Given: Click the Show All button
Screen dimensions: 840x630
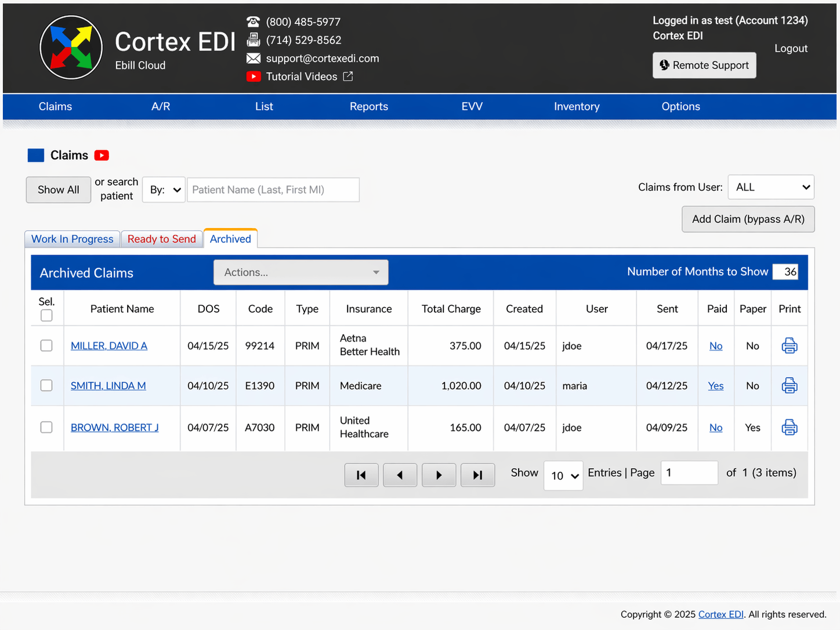Looking at the screenshot, I should click(x=59, y=190).
